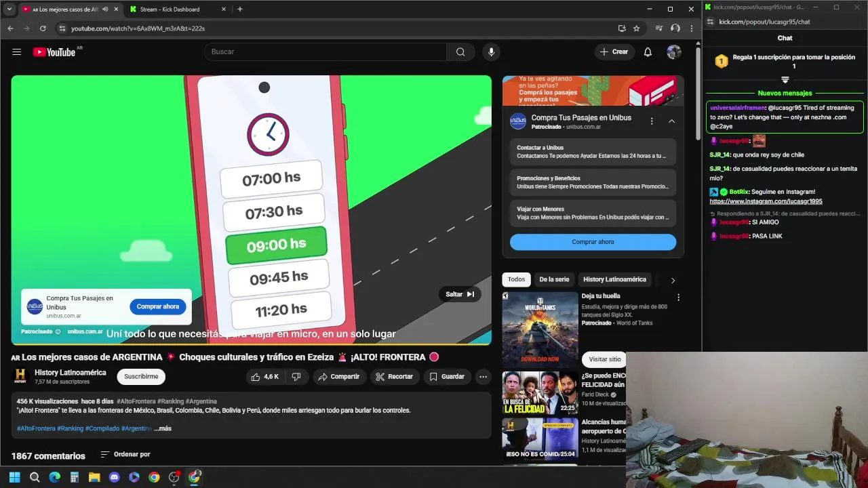The height and width of the screenshot is (488, 868).
Task: Open Chrome three-dot menu in YouTube window
Action: [x=691, y=28]
